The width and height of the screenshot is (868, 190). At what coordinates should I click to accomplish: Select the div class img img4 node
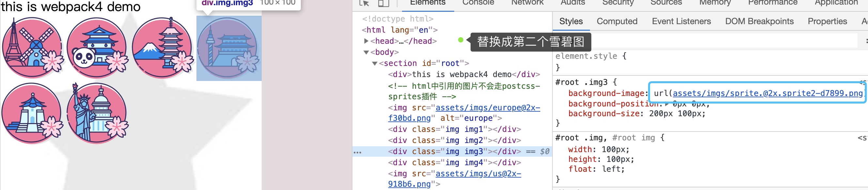point(454,162)
